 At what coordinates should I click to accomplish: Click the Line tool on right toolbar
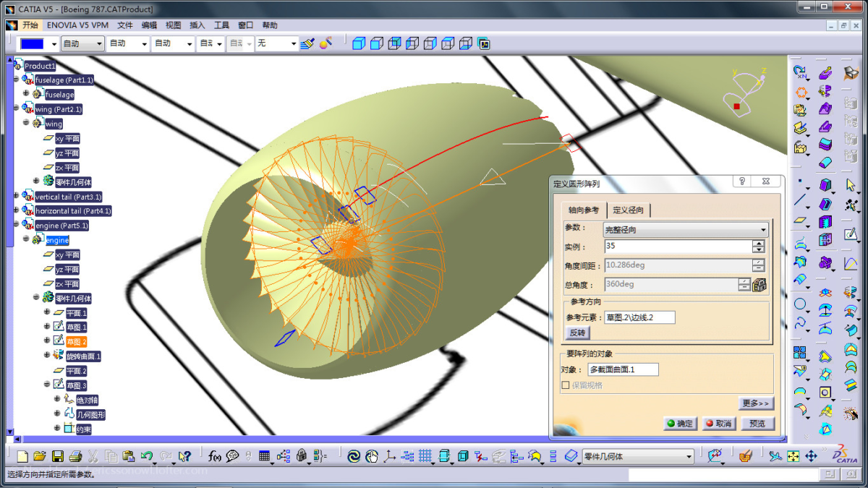(799, 200)
